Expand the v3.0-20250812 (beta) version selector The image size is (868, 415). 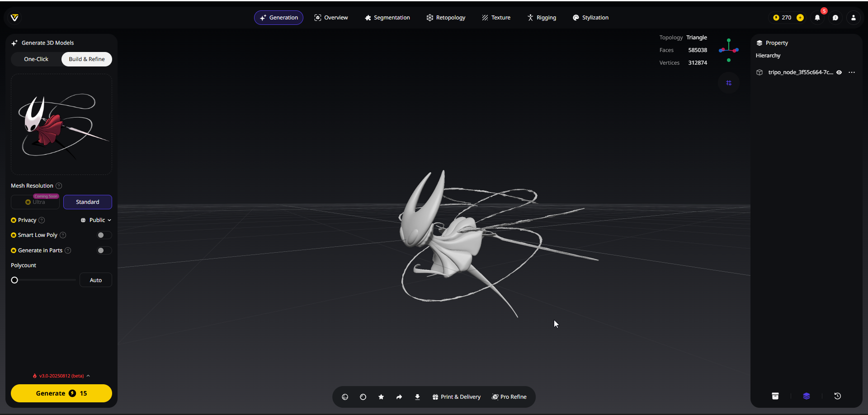[x=61, y=376]
